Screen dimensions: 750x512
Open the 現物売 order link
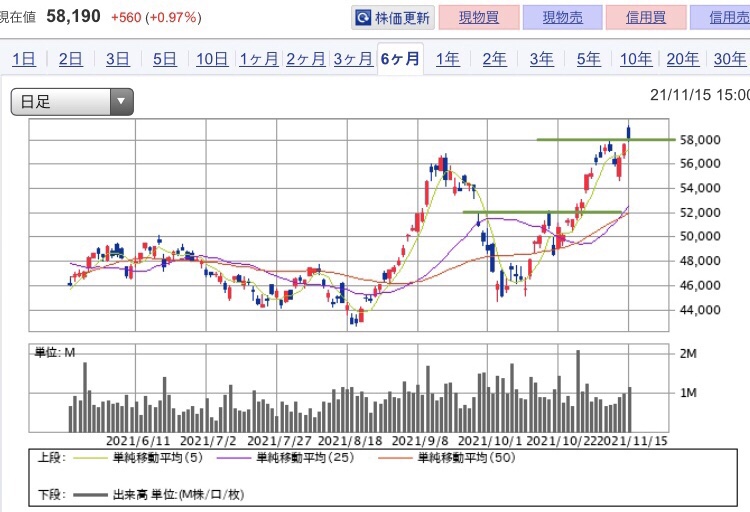click(x=562, y=18)
